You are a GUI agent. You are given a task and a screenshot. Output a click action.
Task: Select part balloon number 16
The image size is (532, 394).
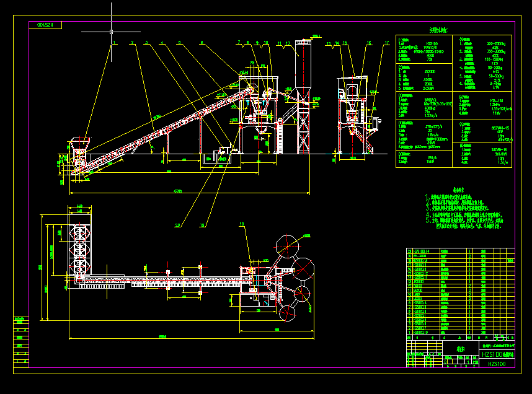(x=369, y=43)
